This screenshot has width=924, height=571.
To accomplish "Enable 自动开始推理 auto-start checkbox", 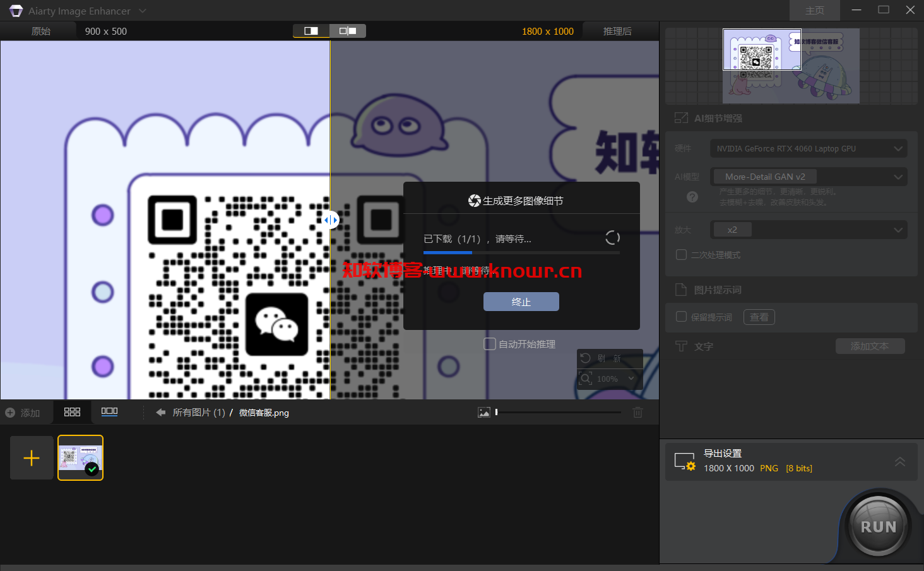I will tap(490, 344).
